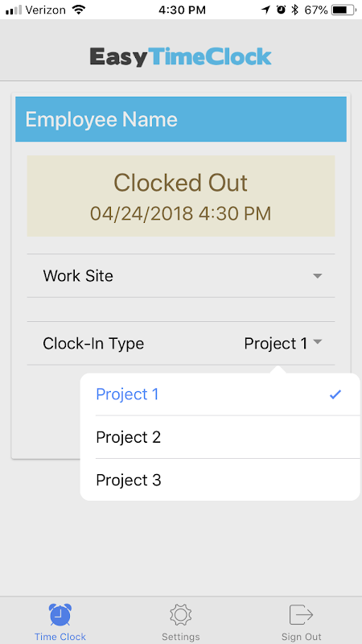Expand the Work Site dropdown arrow
Image resolution: width=362 pixels, height=644 pixels.
click(317, 276)
